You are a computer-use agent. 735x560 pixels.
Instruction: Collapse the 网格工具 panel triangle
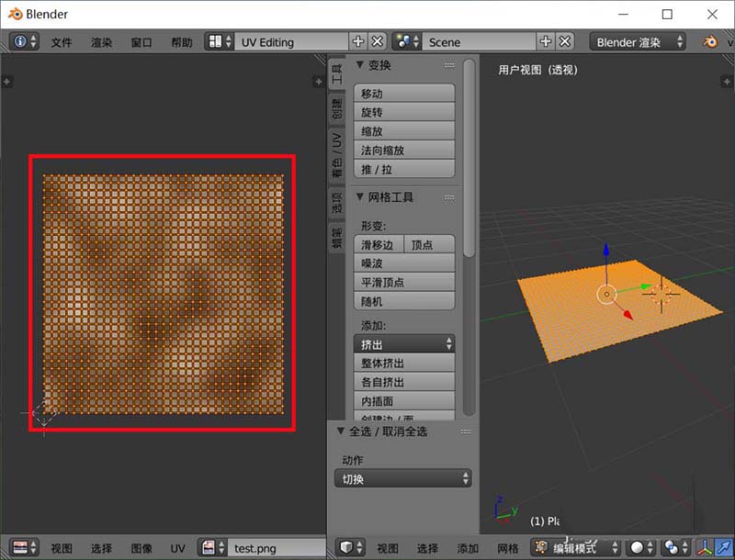click(x=359, y=196)
